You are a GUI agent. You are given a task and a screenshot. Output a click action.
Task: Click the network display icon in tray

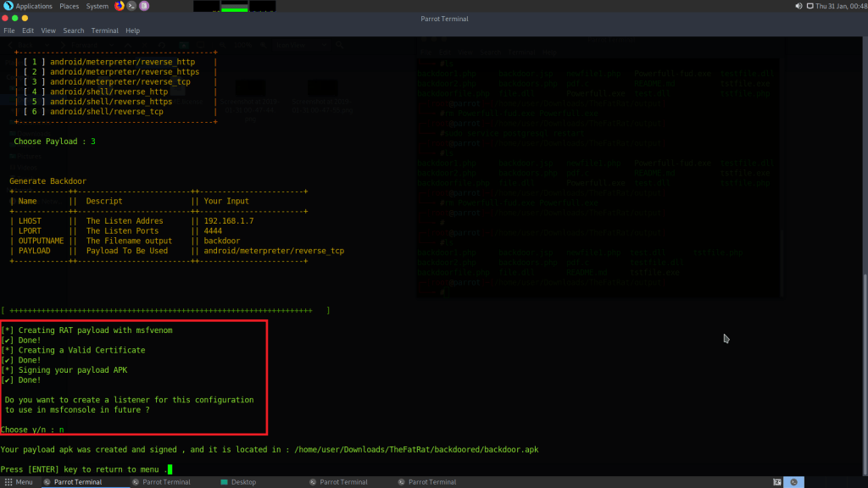click(810, 6)
